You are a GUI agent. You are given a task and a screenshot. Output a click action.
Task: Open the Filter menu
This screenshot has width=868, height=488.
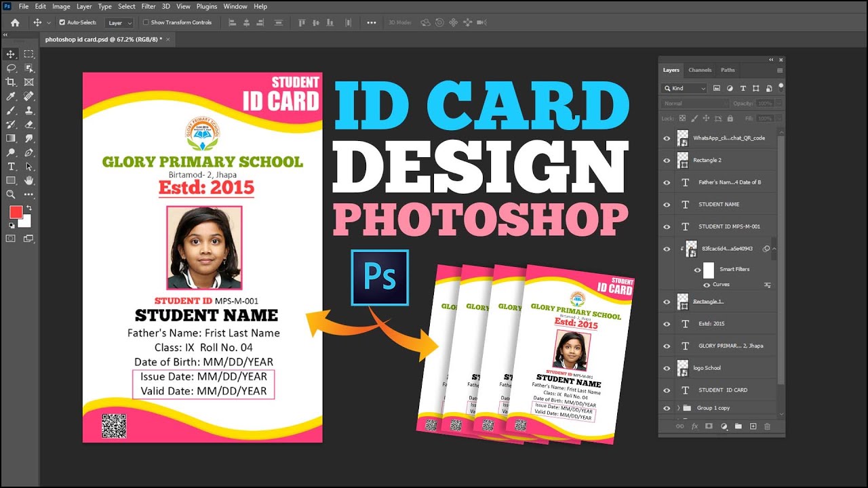(149, 6)
